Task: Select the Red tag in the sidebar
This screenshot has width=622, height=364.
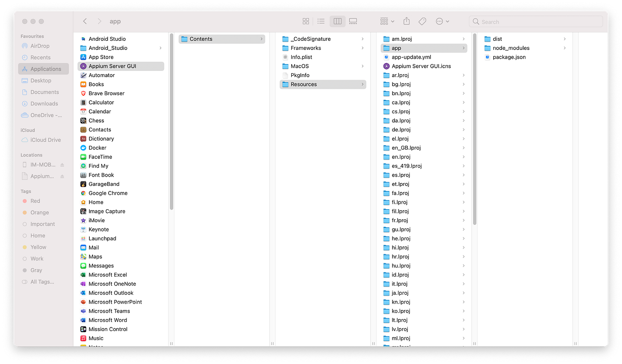Action: [x=35, y=201]
